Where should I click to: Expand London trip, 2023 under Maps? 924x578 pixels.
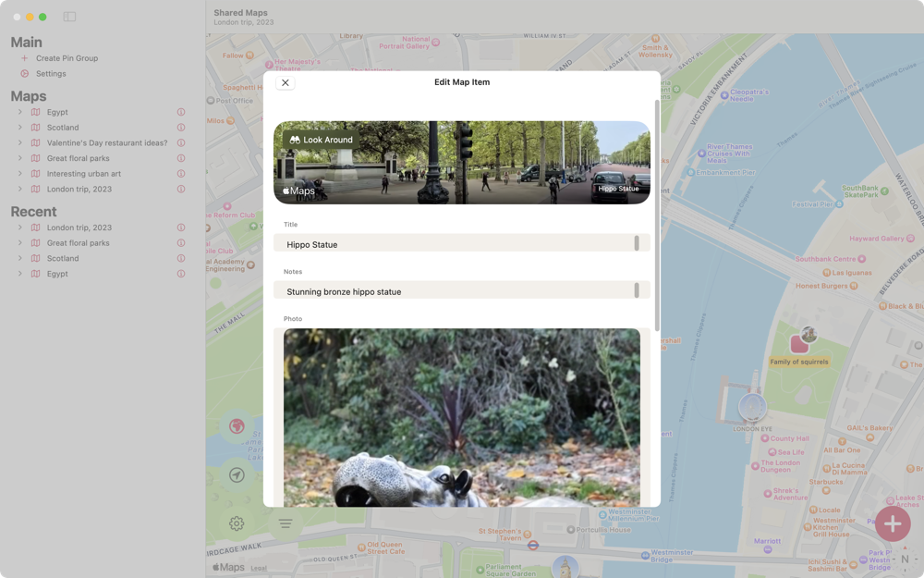20,189
